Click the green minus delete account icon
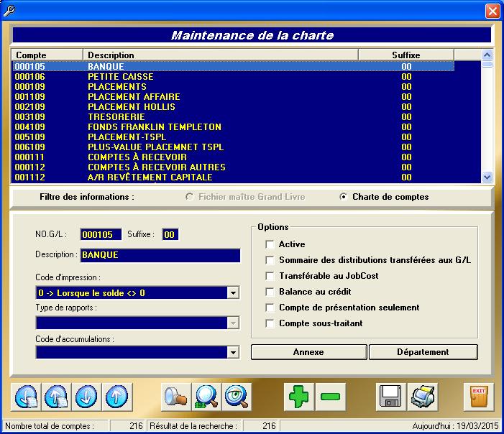The image size is (504, 434). tap(331, 396)
